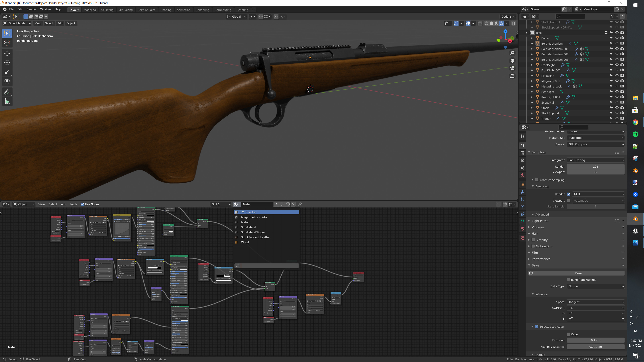Switch to the Output properties tab
This screenshot has height=362, width=644.
[523, 153]
